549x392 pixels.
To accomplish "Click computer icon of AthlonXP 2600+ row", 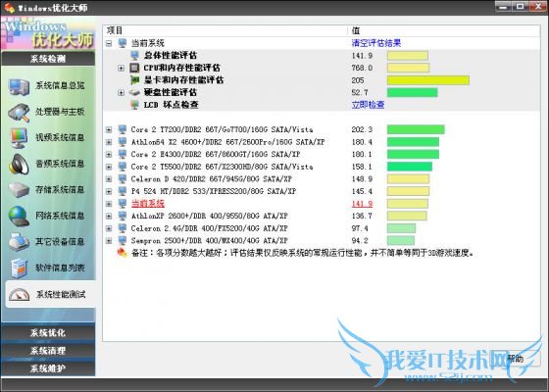I will (x=123, y=216).
